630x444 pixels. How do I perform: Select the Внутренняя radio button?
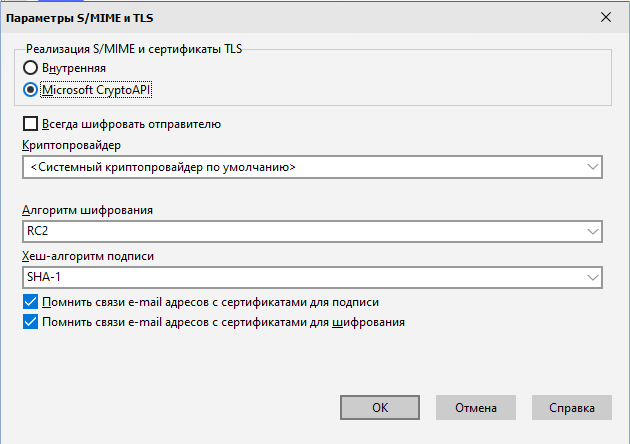click(x=32, y=67)
